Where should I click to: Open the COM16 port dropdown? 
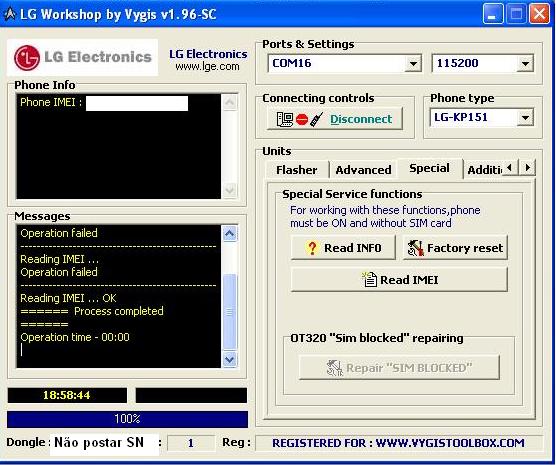pyautogui.click(x=413, y=64)
